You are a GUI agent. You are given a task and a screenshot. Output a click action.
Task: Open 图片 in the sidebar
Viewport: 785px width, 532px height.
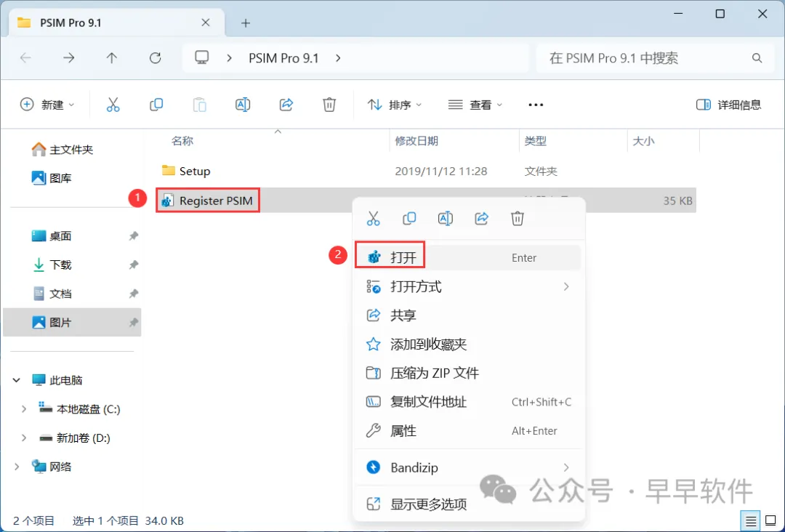coord(72,322)
